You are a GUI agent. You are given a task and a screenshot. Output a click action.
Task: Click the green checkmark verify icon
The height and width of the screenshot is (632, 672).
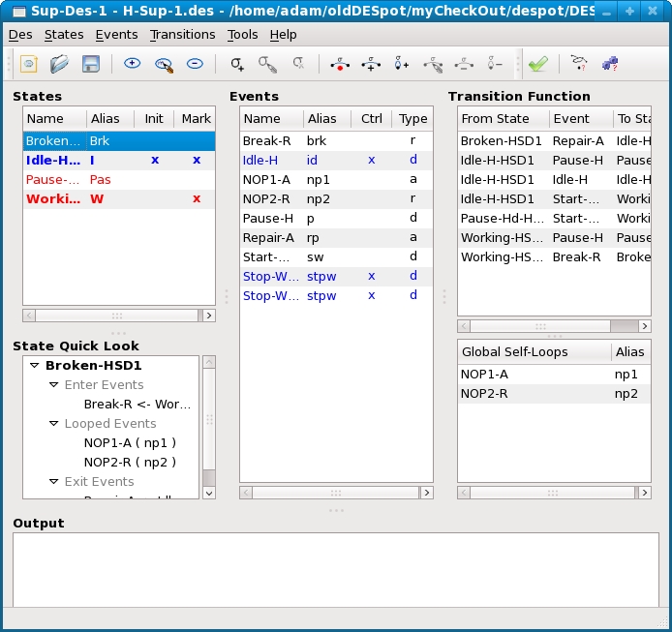[538, 64]
